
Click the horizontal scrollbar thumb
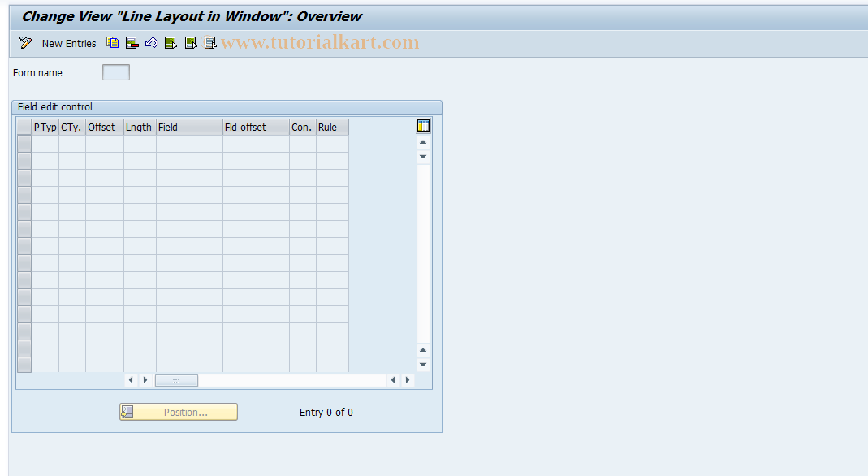(176, 380)
